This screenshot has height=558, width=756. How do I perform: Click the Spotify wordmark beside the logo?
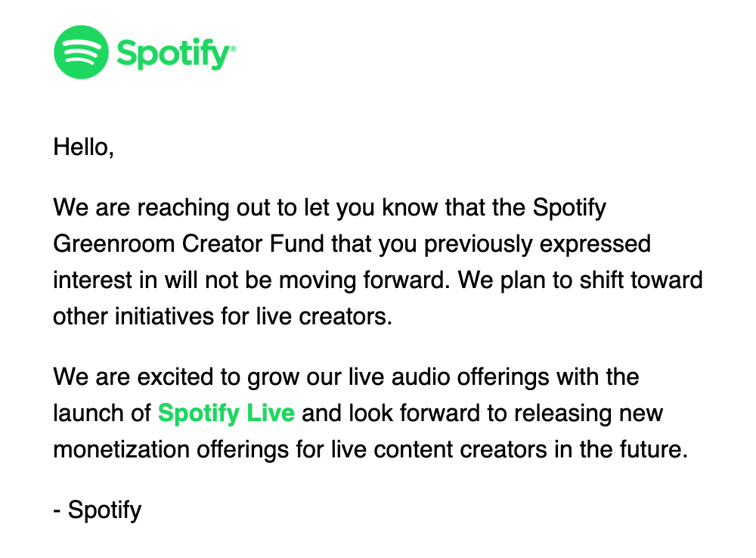176,54
